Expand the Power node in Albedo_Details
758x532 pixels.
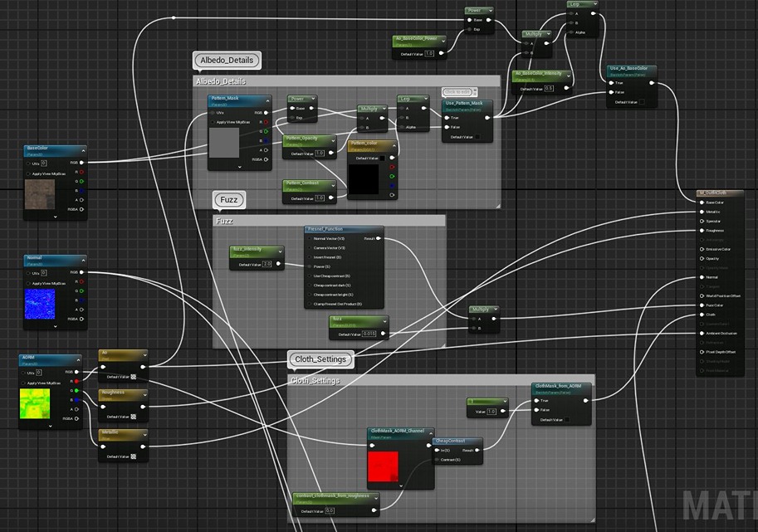(x=312, y=99)
